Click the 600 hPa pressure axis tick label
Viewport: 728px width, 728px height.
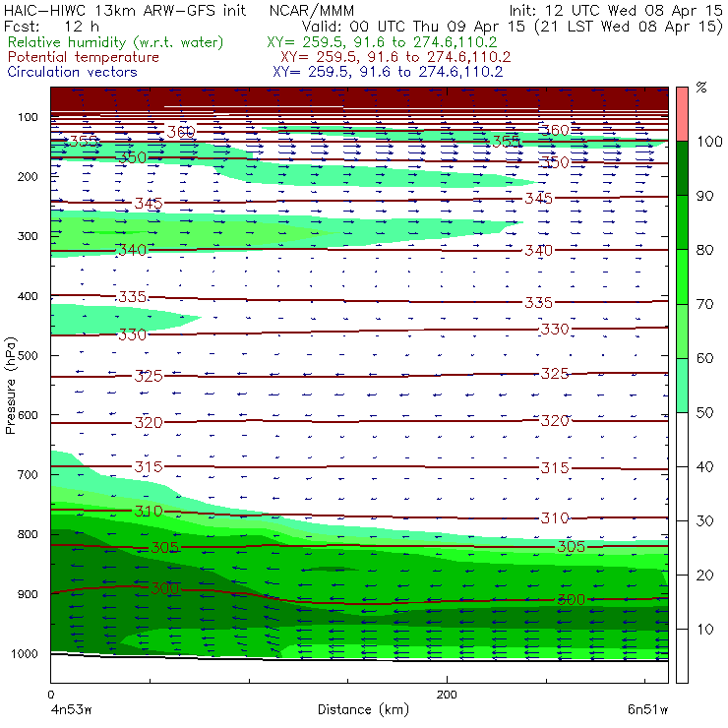pyautogui.click(x=28, y=415)
